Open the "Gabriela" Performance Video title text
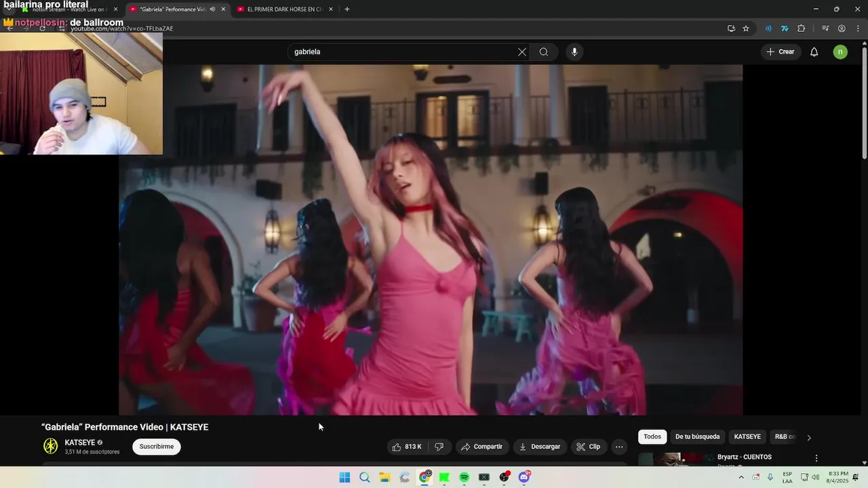This screenshot has width=868, height=488. click(125, 427)
